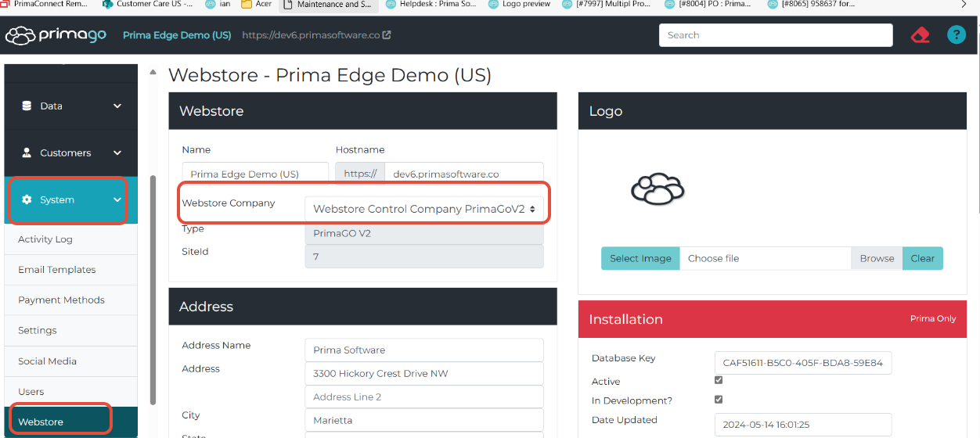Click the cloud logo preview image
Viewport: 980px width, 438px height.
(658, 188)
